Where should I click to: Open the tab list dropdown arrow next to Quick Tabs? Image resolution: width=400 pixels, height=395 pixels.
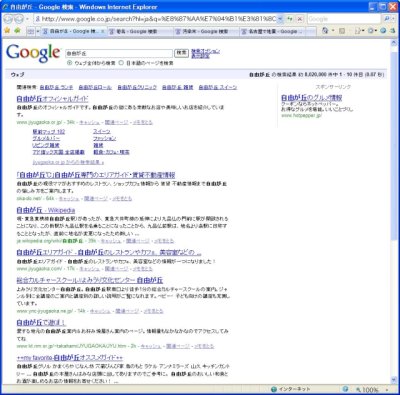point(38,31)
